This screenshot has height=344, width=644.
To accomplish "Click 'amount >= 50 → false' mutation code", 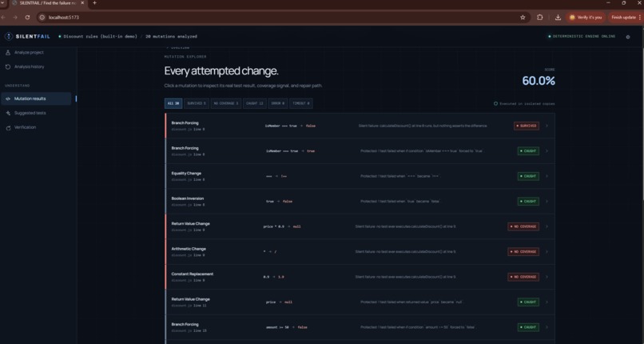I will click(x=286, y=327).
